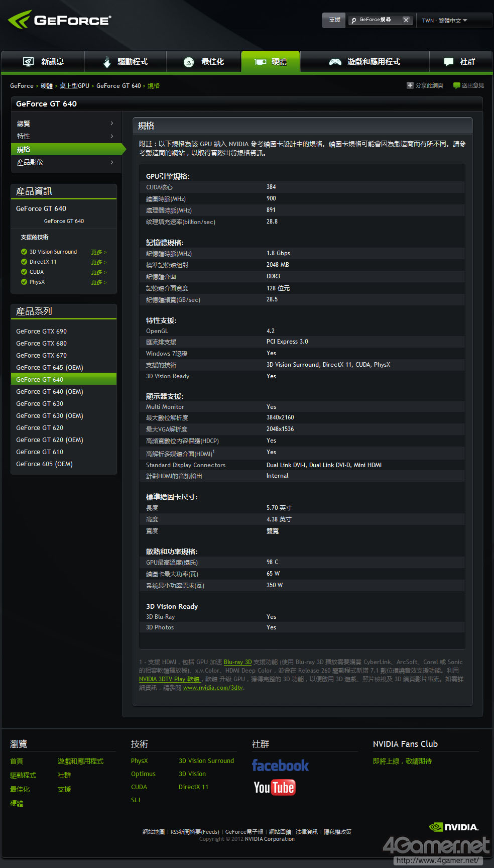Click the 支援 button in header

pos(334,20)
